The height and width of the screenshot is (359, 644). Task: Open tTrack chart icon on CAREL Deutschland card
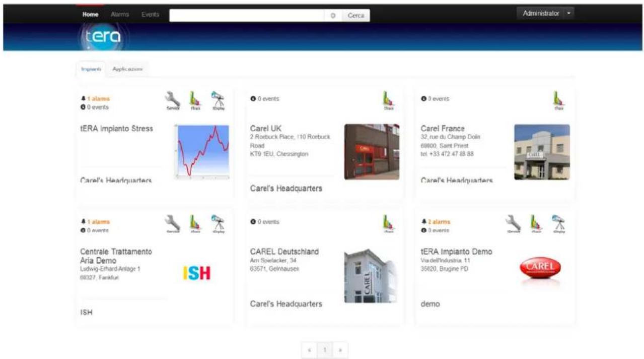pyautogui.click(x=388, y=223)
